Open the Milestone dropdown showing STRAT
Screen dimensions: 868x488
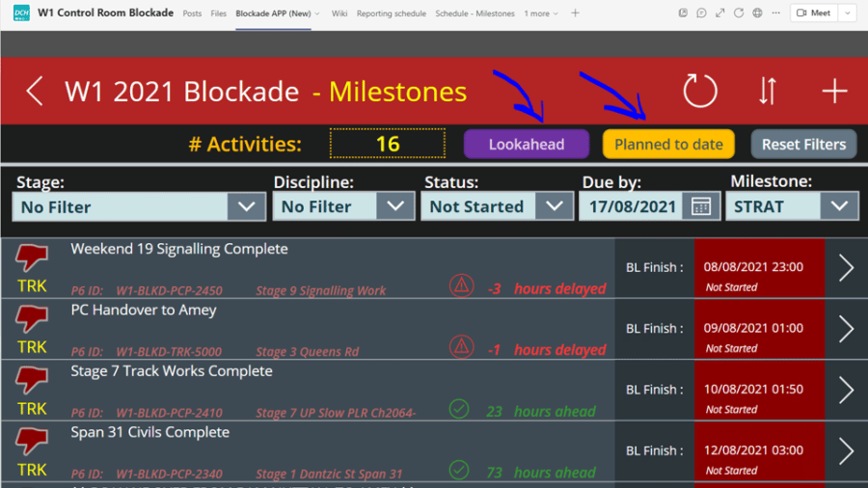click(792, 206)
